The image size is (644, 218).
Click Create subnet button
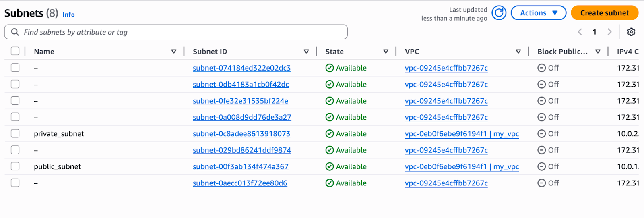605,13
